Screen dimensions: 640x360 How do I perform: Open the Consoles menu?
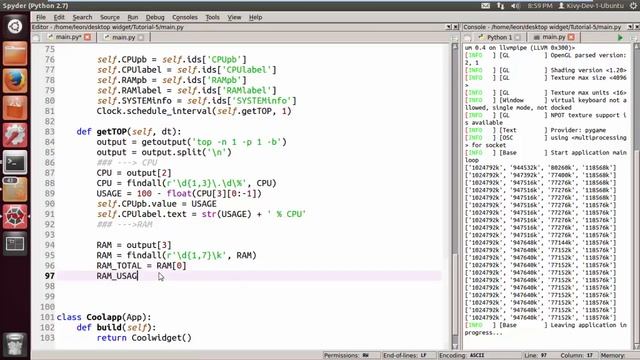185,17
